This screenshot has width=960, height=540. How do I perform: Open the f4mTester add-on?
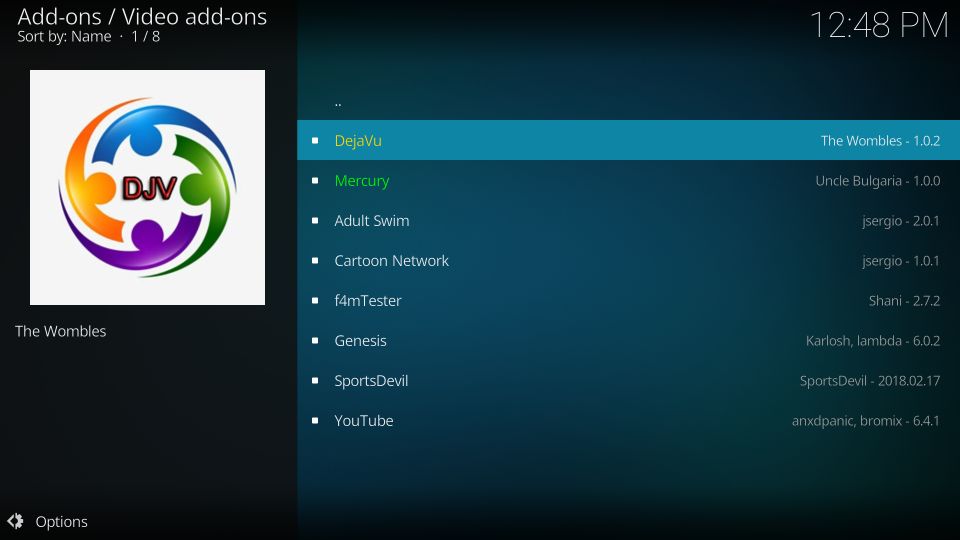click(628, 301)
